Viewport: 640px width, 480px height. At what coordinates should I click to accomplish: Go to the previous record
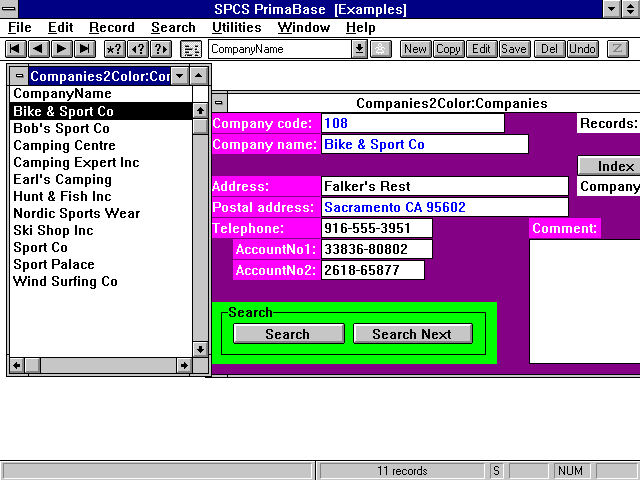click(38, 49)
